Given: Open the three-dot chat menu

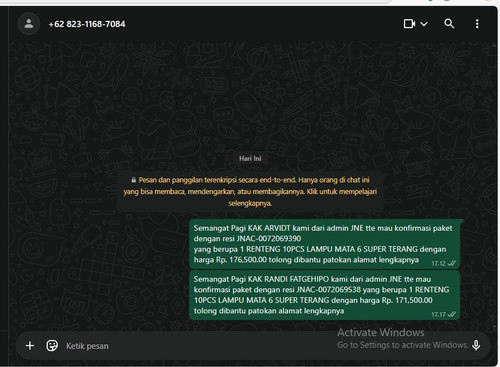Looking at the screenshot, I should tap(477, 24).
